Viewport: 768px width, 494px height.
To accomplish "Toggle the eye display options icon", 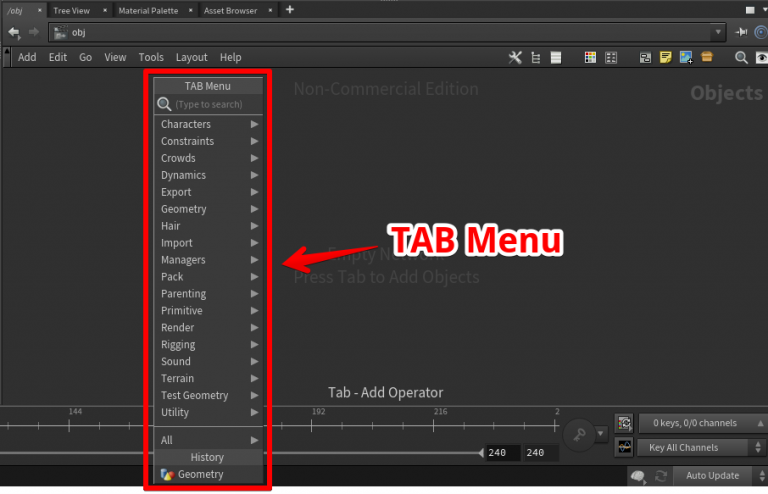I will coord(760,57).
